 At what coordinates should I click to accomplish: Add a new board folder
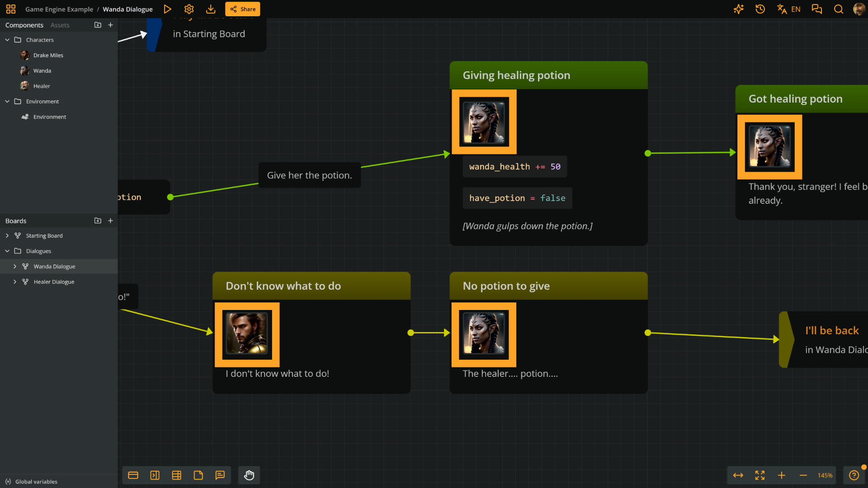(98, 221)
